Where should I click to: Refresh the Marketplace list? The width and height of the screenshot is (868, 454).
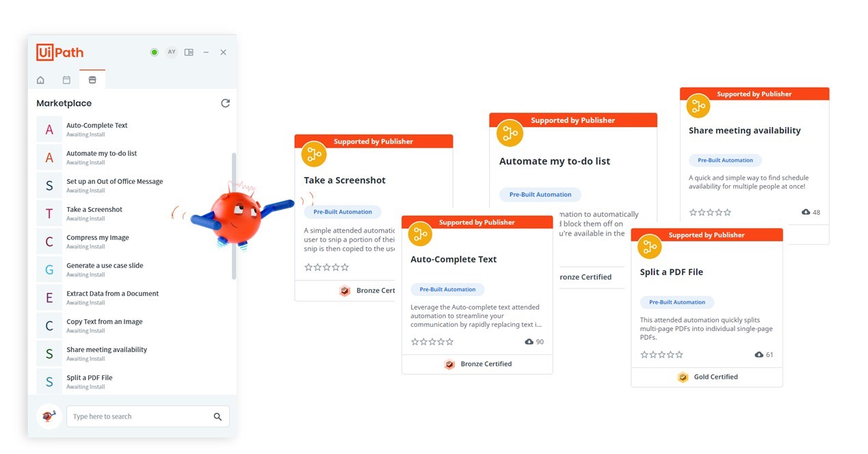coord(225,103)
